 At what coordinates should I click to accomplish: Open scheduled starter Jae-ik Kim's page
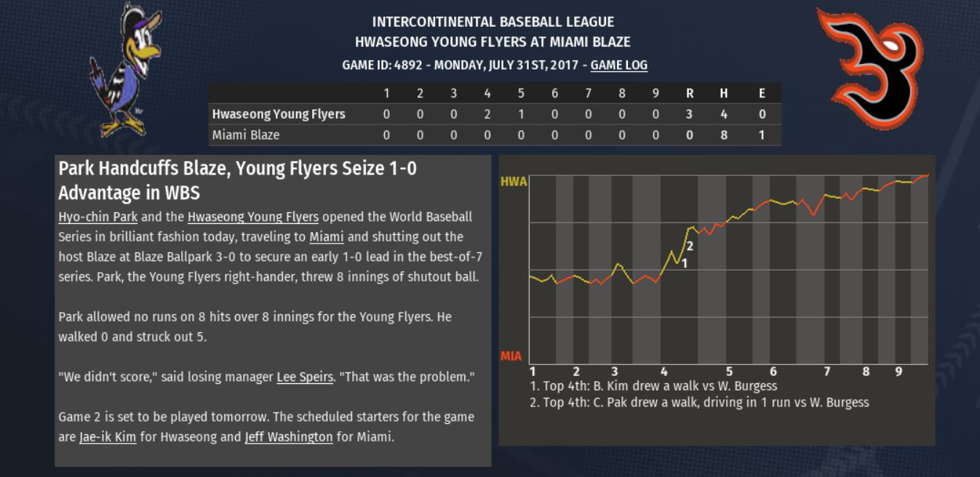pyautogui.click(x=108, y=437)
